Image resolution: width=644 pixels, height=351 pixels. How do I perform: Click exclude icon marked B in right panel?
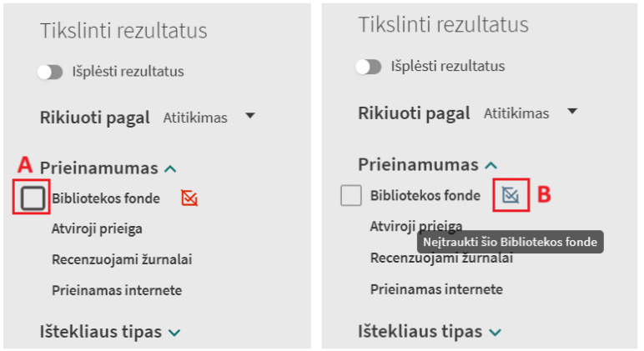[511, 195]
